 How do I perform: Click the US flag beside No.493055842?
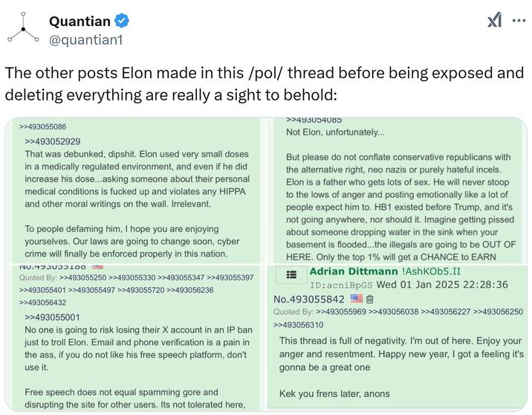[357, 299]
